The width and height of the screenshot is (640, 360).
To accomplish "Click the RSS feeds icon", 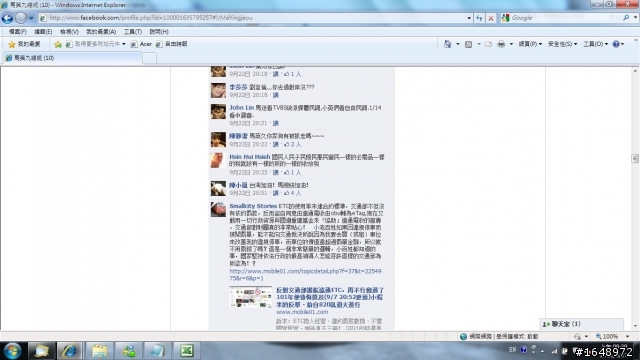I will tap(469, 44).
